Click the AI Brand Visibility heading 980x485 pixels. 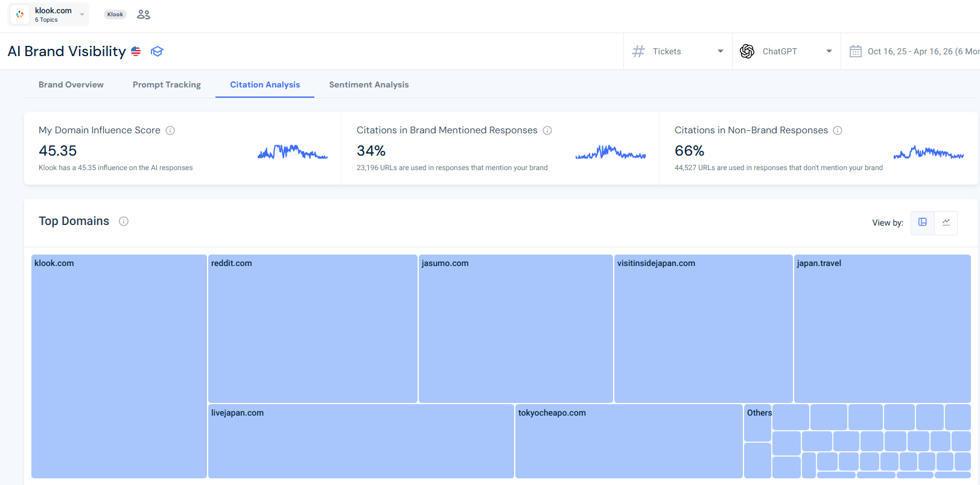[67, 51]
